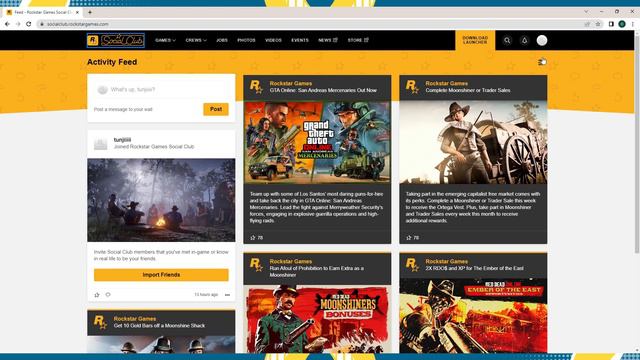Viewport: 640px width, 360px height.
Task: Click "Get 10 Gold Bars off a Moonshine Shack" title
Action: coord(160,326)
